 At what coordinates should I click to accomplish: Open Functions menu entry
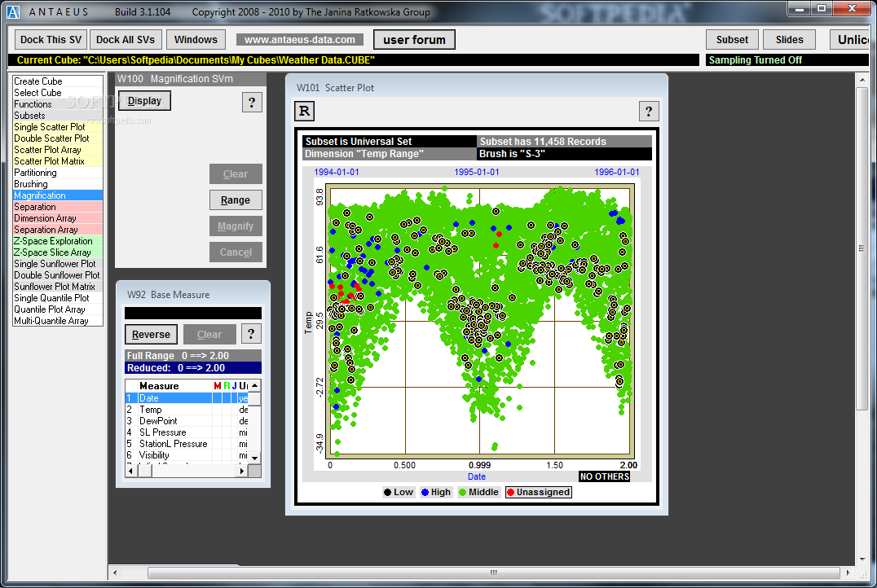point(58,104)
